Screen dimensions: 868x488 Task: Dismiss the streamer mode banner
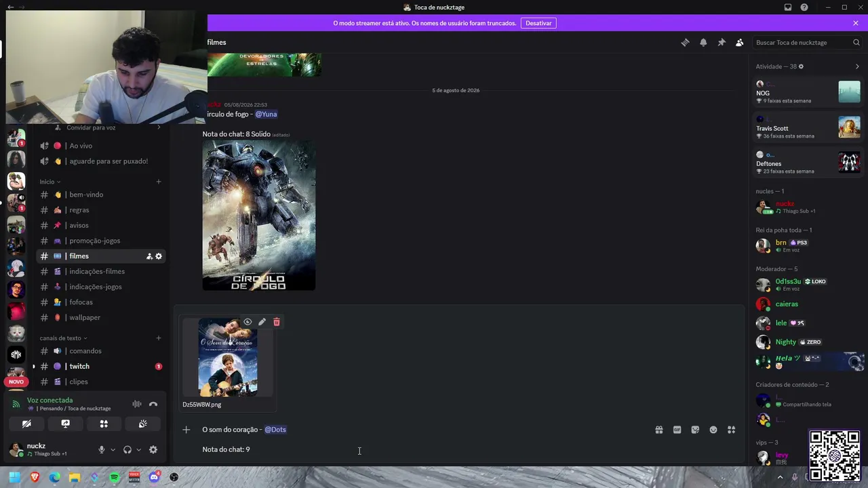pyautogui.click(x=856, y=23)
